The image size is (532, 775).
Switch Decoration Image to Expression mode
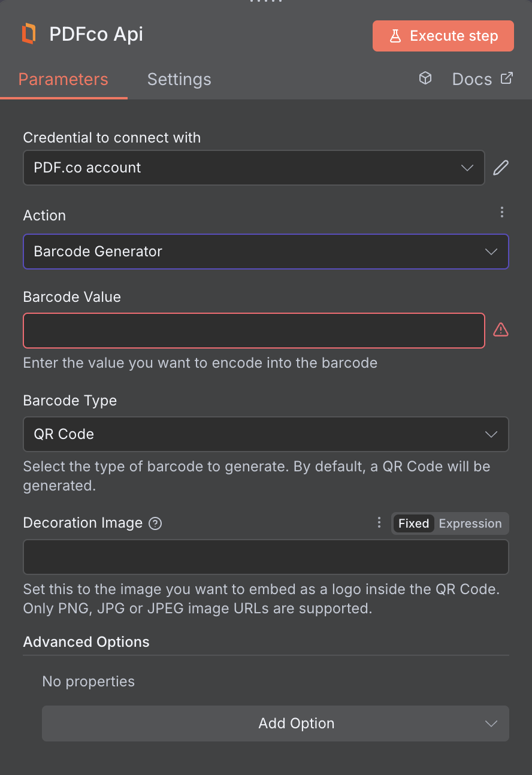point(470,523)
